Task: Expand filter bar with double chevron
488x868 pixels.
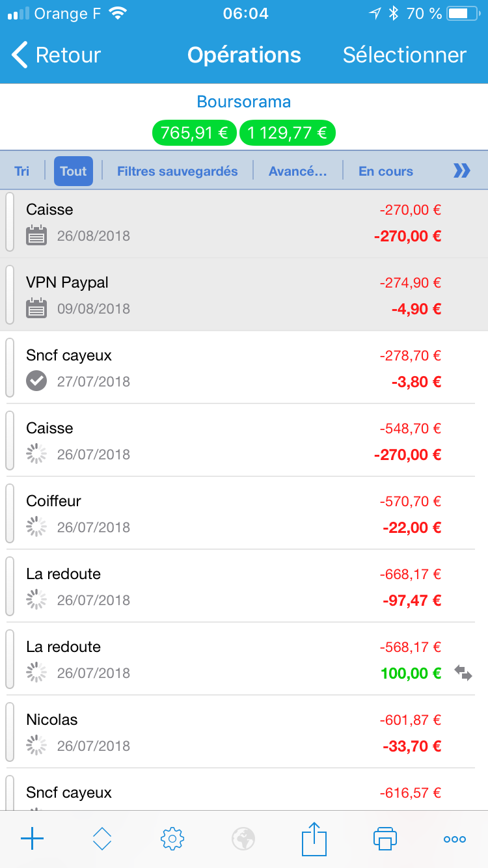Action: (x=461, y=171)
